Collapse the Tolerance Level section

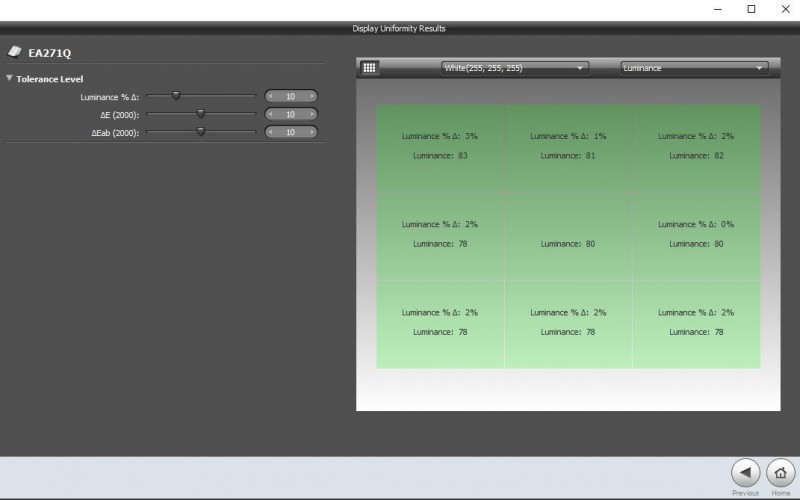[x=9, y=78]
